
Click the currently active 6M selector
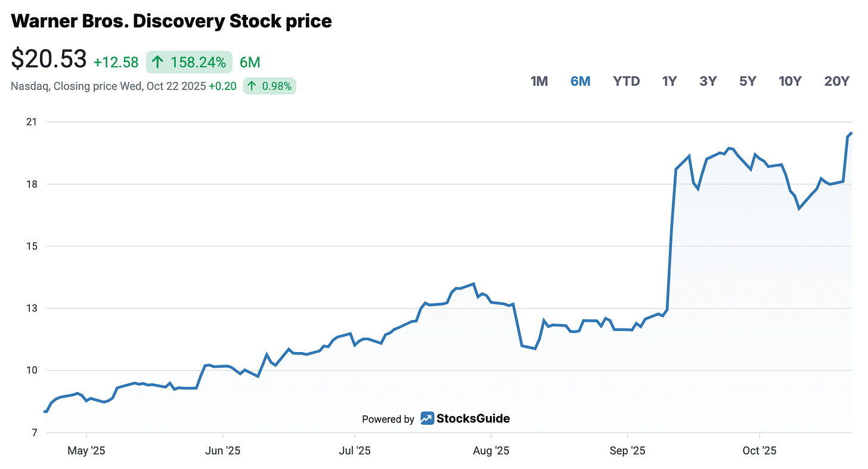580,81
